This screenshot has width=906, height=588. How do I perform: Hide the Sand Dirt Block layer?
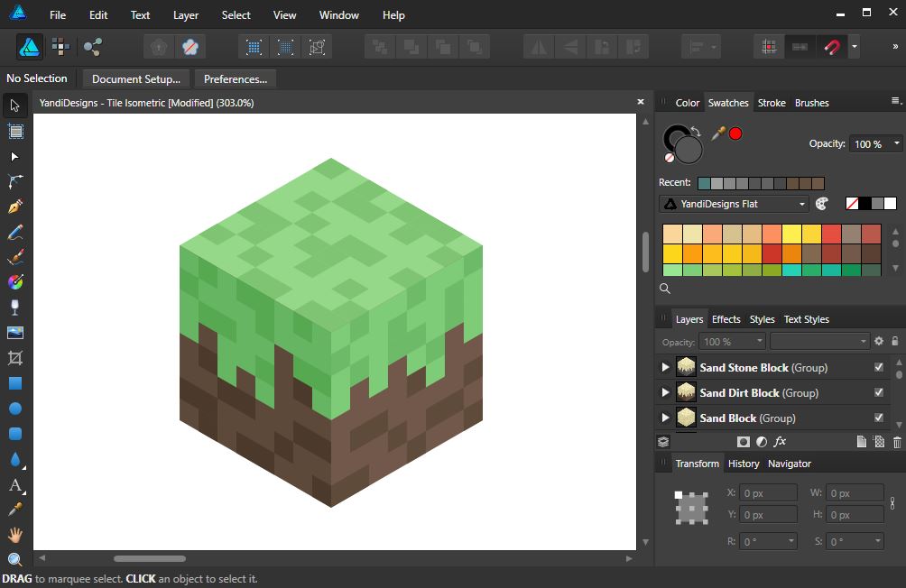879,393
